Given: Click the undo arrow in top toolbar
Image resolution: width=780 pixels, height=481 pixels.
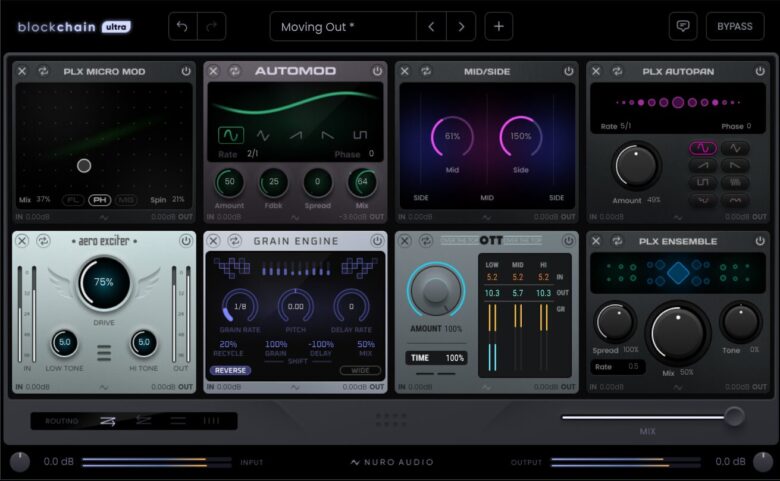Looking at the screenshot, I should point(183,27).
